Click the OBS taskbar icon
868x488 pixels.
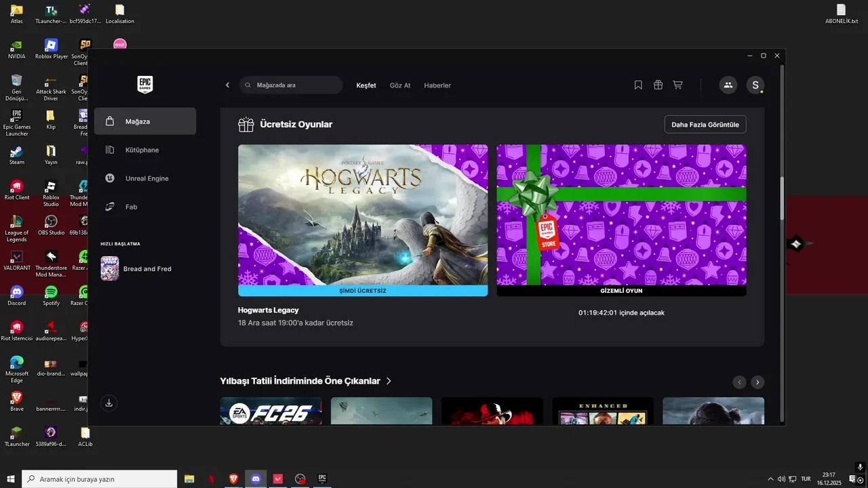(x=300, y=479)
